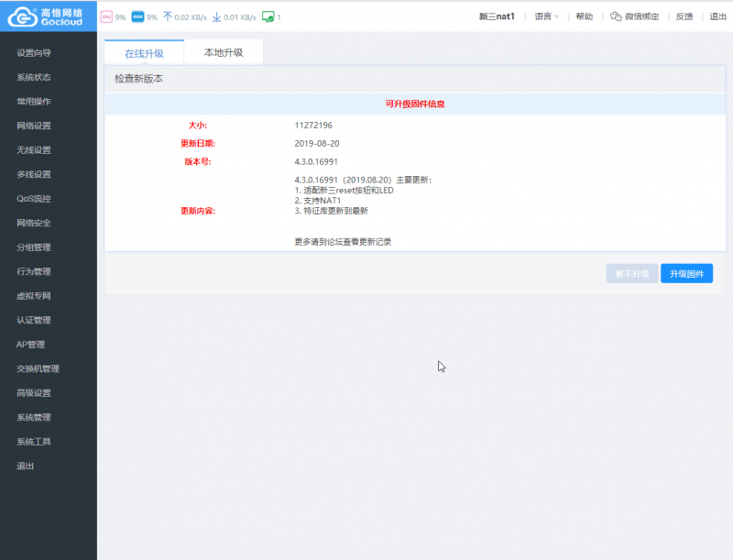Open AP管理 in the sidebar
The width and height of the screenshot is (733, 560).
(x=31, y=345)
